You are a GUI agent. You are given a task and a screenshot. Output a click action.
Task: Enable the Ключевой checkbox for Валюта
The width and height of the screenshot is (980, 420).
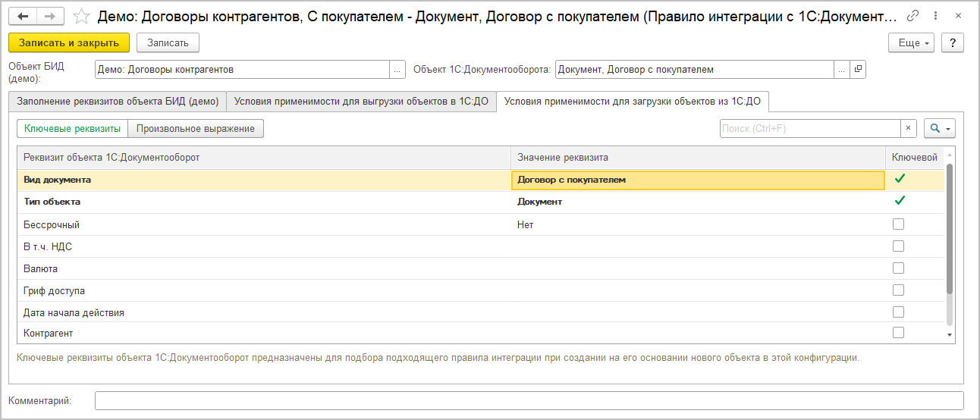(x=898, y=268)
